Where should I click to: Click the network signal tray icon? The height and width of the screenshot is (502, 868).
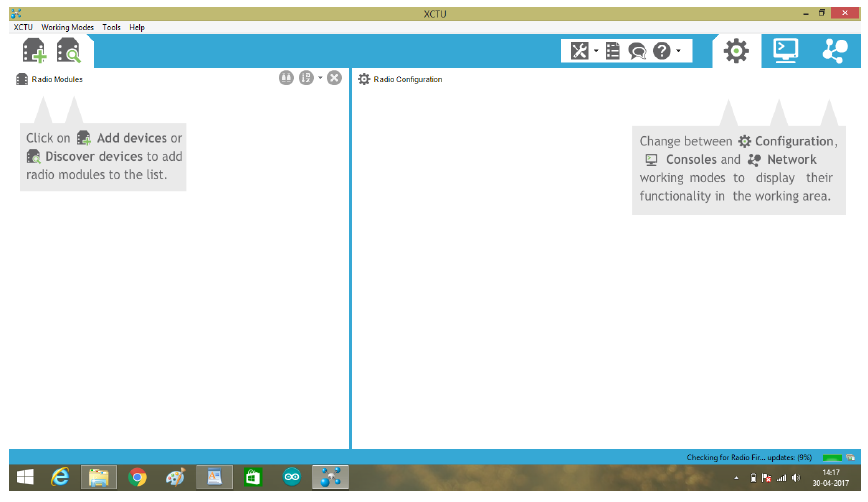(x=781, y=478)
